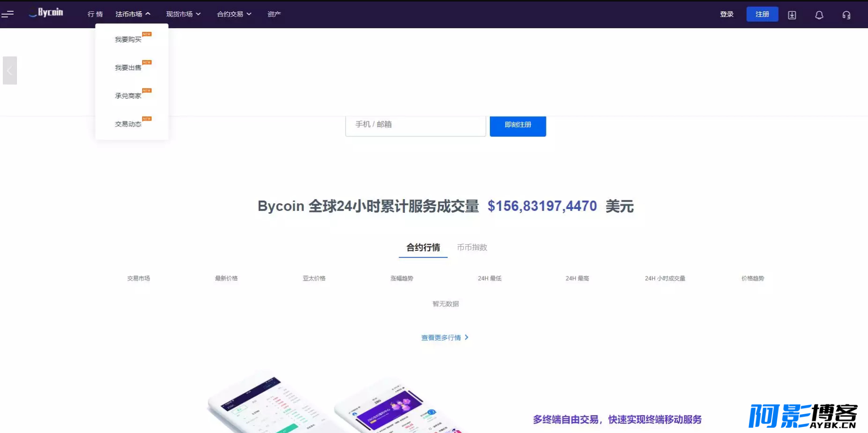868x433 pixels.
Task: Open notifications bell icon
Action: point(819,15)
